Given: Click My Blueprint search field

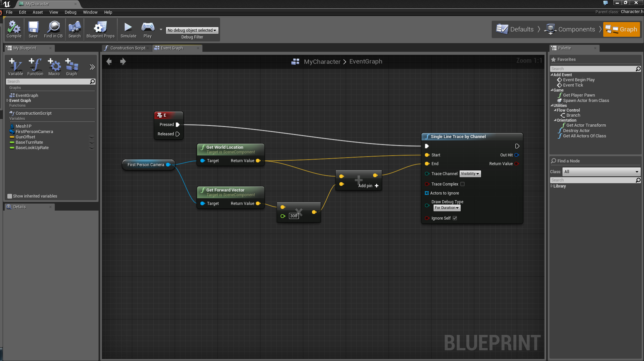Looking at the screenshot, I should 51,82.
